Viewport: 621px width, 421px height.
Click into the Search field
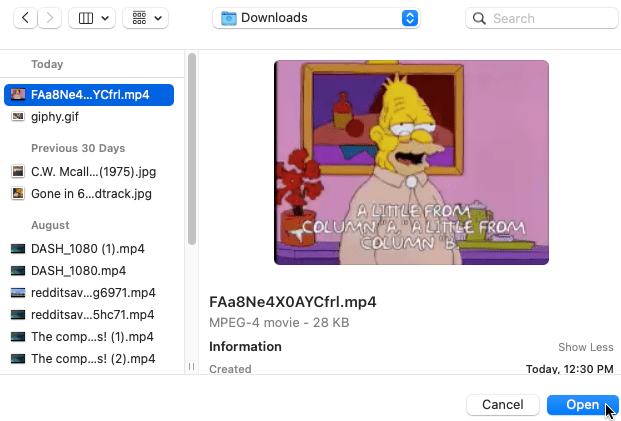point(542,18)
